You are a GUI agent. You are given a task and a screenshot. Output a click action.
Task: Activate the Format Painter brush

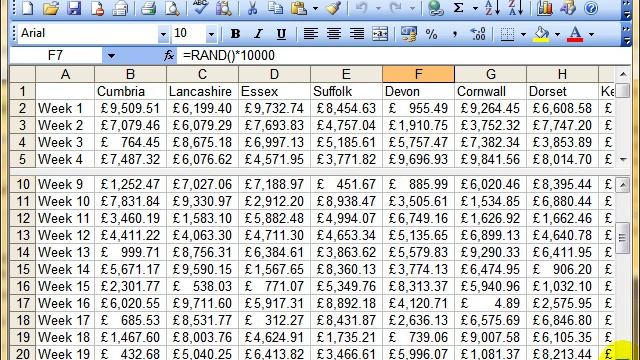334,8
